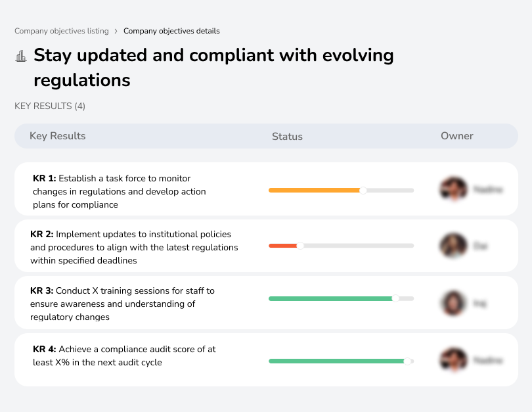Go back to Company objectives listing
Image resolution: width=532 pixels, height=412 pixels.
(x=62, y=31)
